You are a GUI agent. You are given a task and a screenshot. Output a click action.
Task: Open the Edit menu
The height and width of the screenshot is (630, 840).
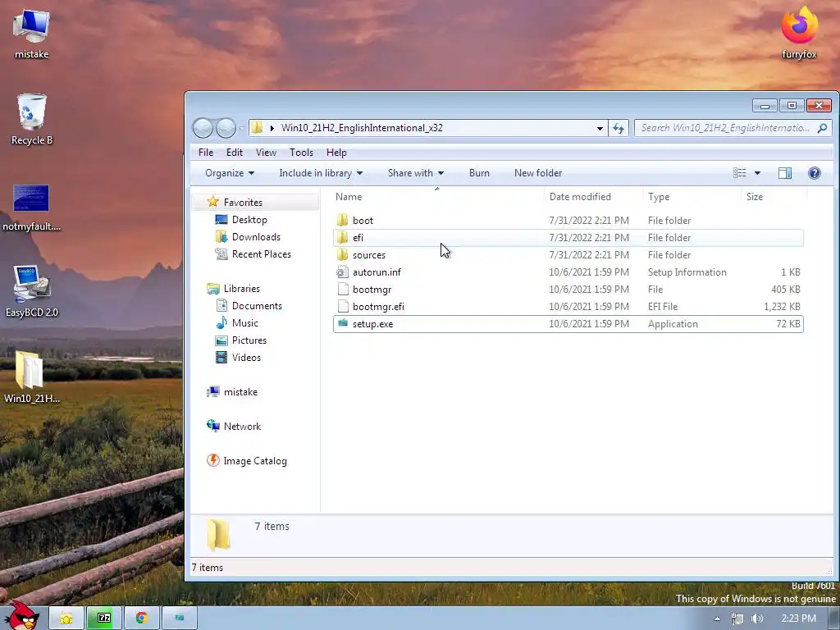(234, 153)
